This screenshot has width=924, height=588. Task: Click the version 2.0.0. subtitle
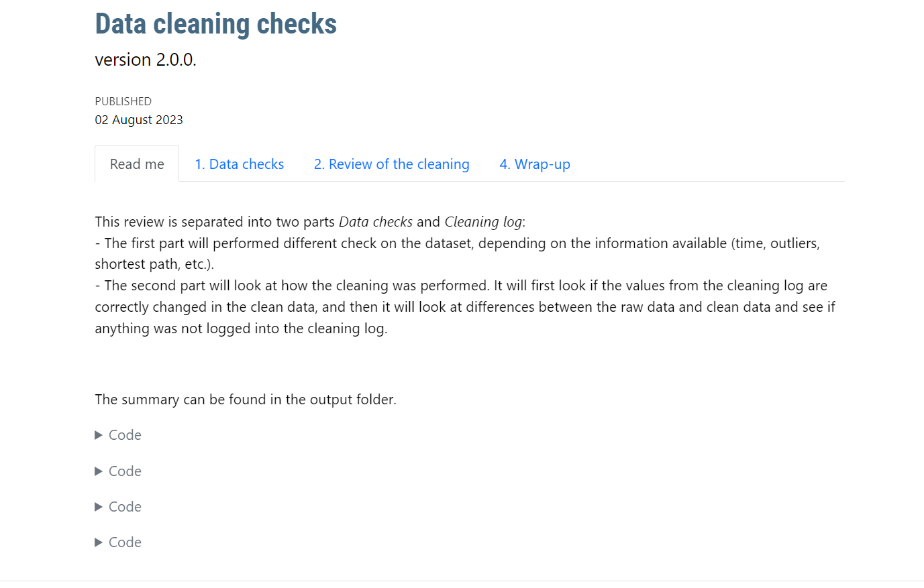tap(146, 60)
